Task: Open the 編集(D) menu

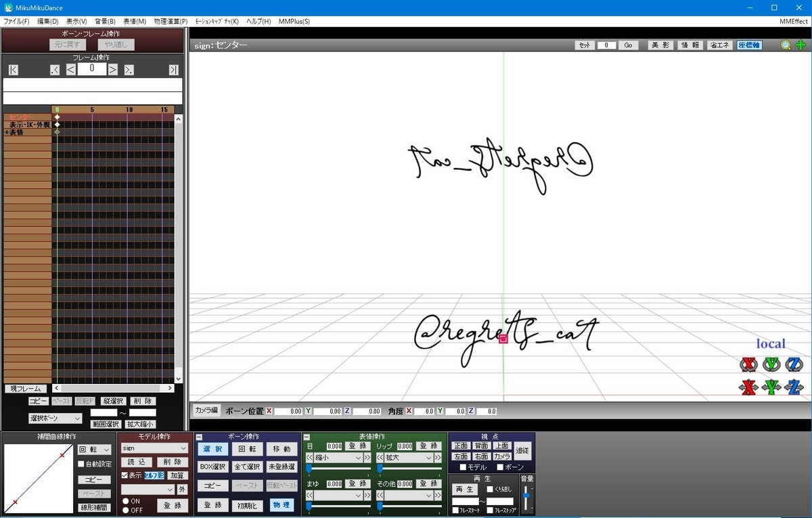Action: coord(47,21)
